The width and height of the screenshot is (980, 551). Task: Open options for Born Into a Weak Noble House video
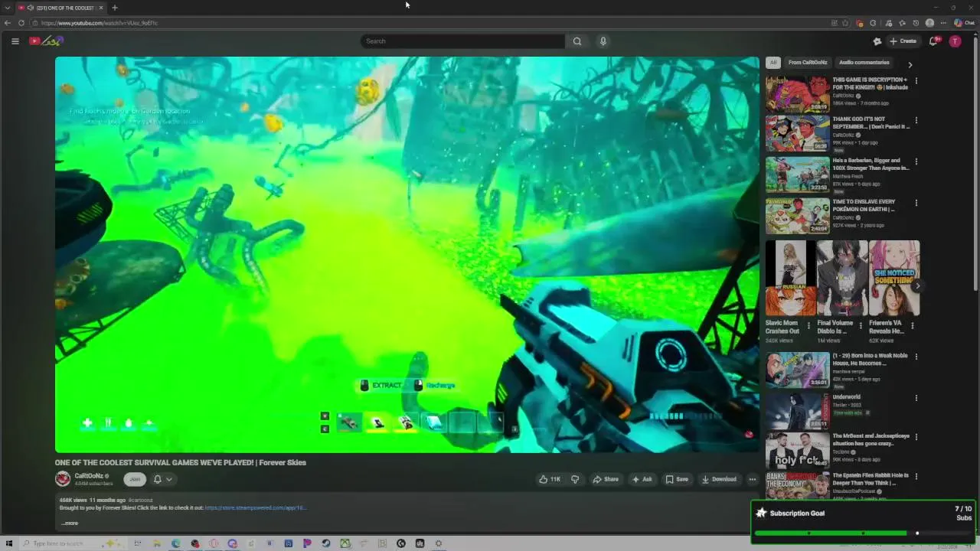(916, 357)
